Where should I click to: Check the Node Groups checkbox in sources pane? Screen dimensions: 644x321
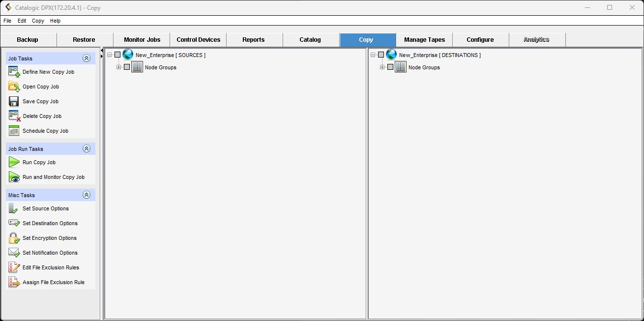(127, 67)
